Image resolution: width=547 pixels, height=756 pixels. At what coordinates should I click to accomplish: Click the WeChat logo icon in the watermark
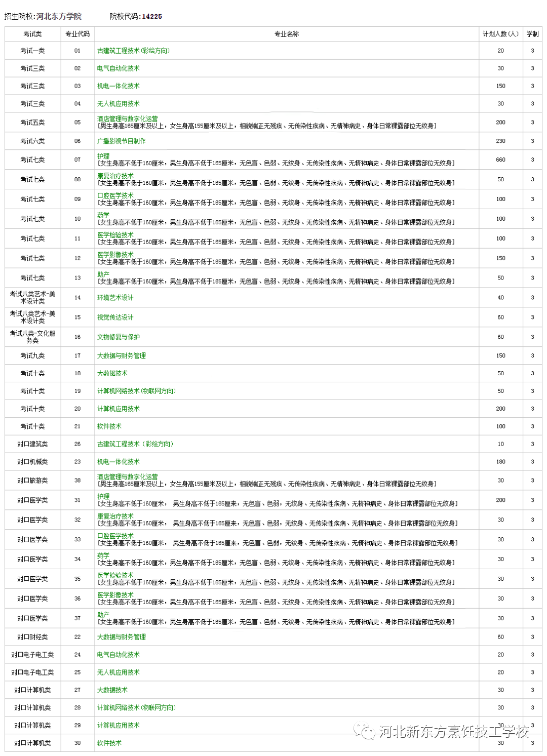(365, 731)
